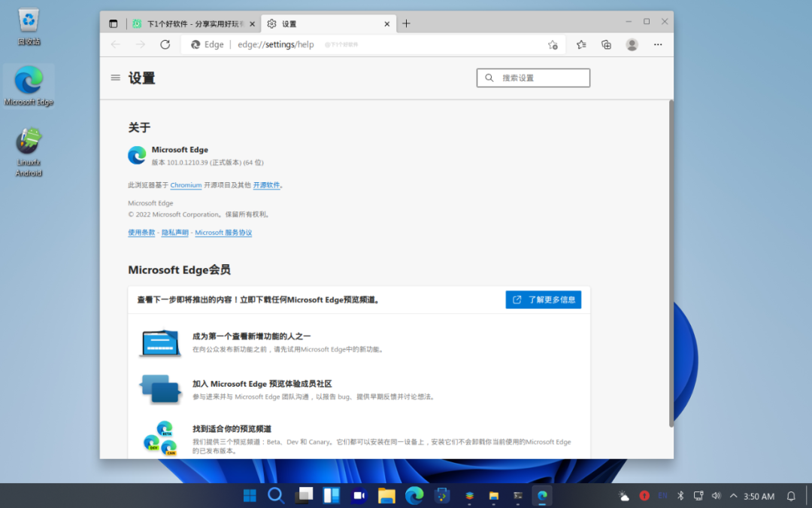Expand hidden icons in the system tray
Screen dimensions: 812x508
[735, 496]
